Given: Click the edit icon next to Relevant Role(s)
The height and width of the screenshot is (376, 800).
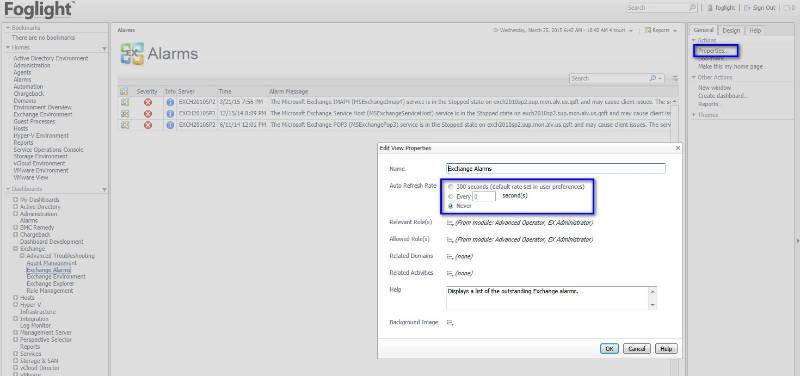Looking at the screenshot, I should point(449,223).
